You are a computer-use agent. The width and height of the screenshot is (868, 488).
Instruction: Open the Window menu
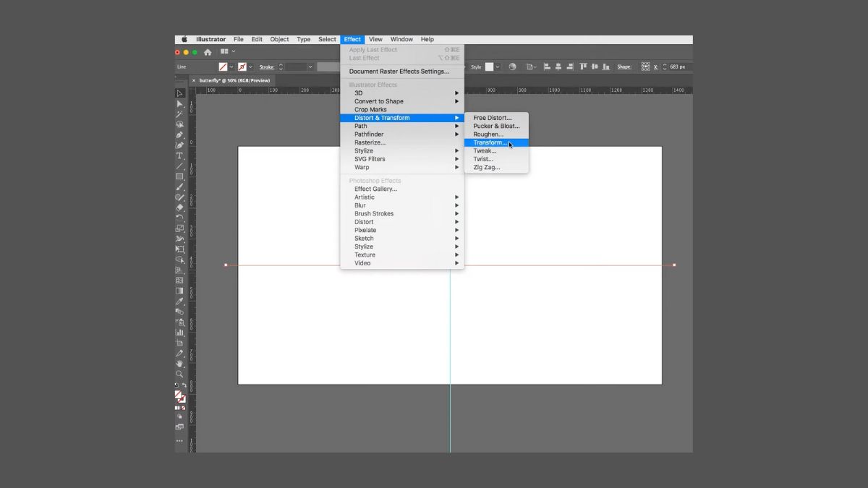pyautogui.click(x=401, y=40)
